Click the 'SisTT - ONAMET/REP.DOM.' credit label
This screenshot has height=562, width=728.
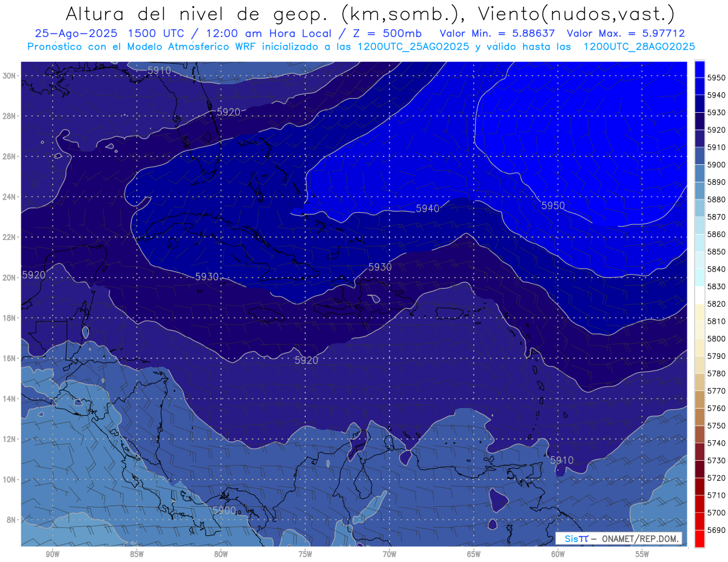pos(619,538)
